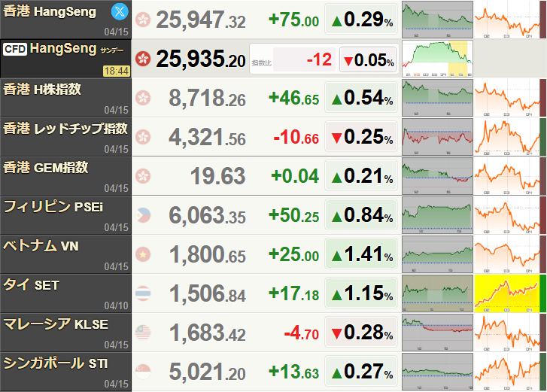Click the 18:44 time badge
547x392 pixels.
[x=117, y=71]
